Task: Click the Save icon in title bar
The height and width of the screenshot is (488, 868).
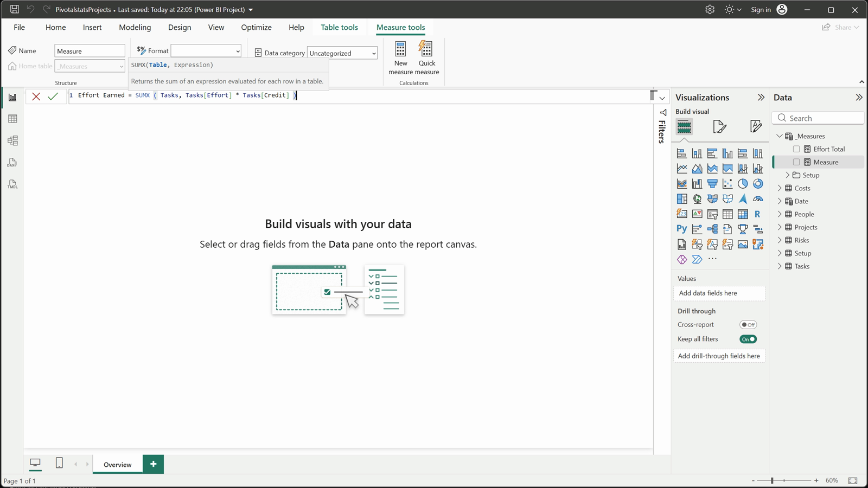Action: pyautogui.click(x=15, y=10)
